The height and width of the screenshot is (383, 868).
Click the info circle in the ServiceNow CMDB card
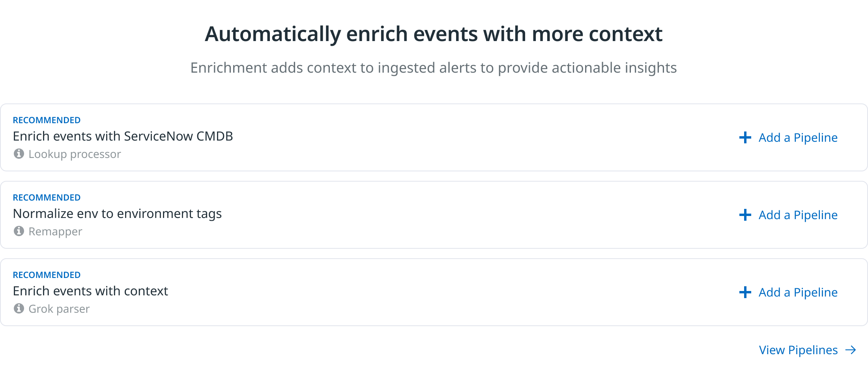pos(19,154)
